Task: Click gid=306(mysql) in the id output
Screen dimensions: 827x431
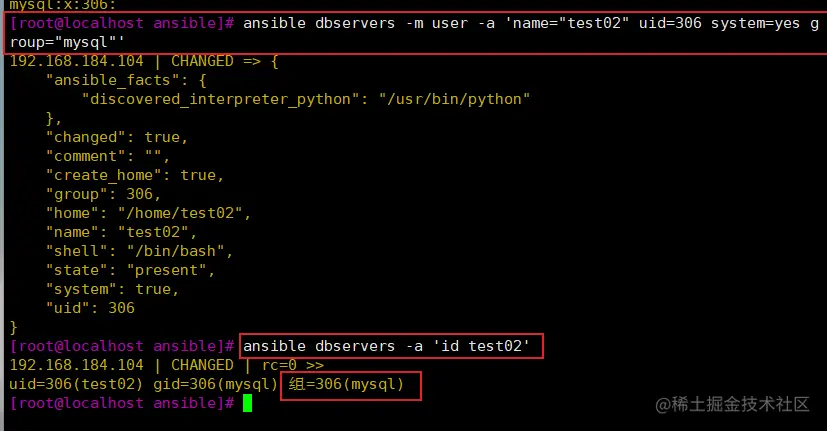Action: click(215, 384)
